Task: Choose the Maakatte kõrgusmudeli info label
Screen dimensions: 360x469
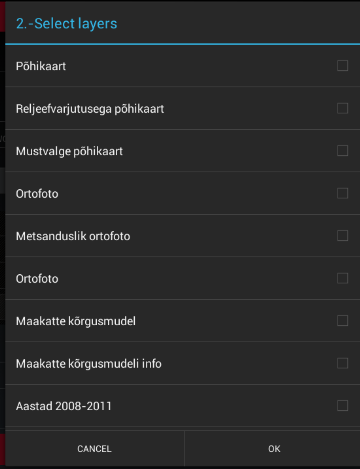Action: click(x=89, y=364)
